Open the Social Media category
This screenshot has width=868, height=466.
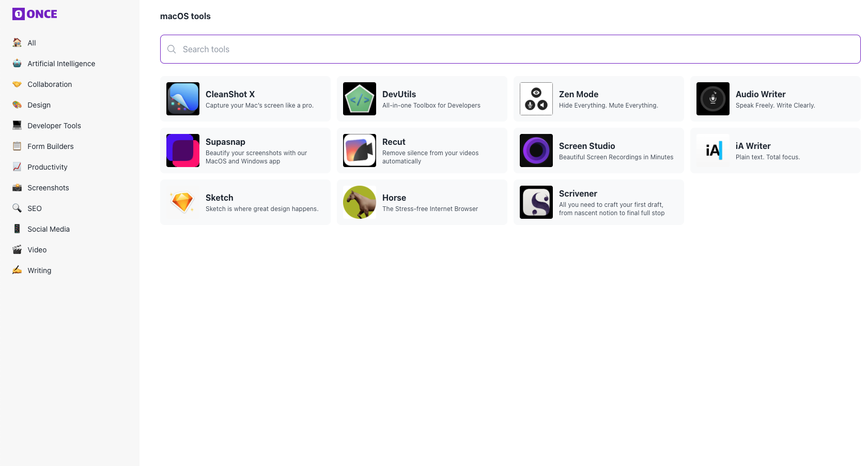pyautogui.click(x=49, y=229)
